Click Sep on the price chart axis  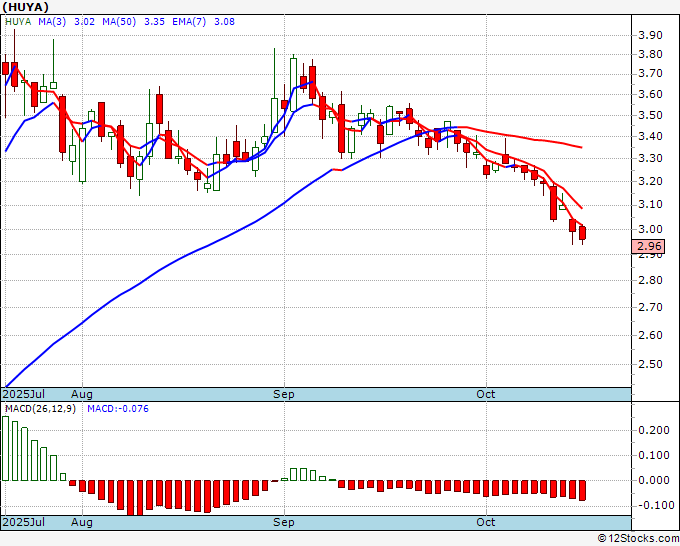(x=284, y=394)
